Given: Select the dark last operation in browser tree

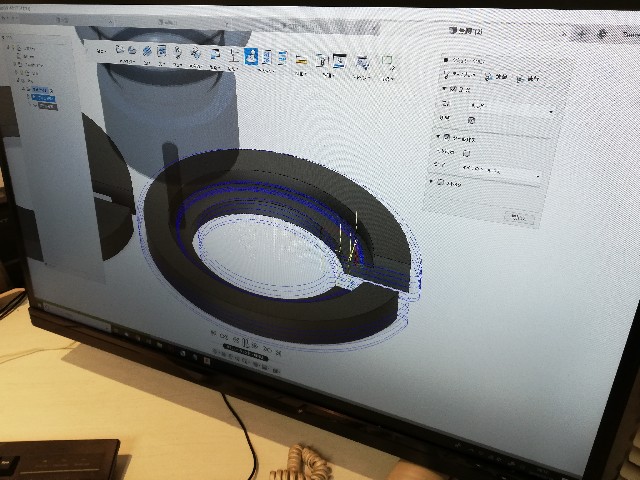Looking at the screenshot, I should coord(48,107).
